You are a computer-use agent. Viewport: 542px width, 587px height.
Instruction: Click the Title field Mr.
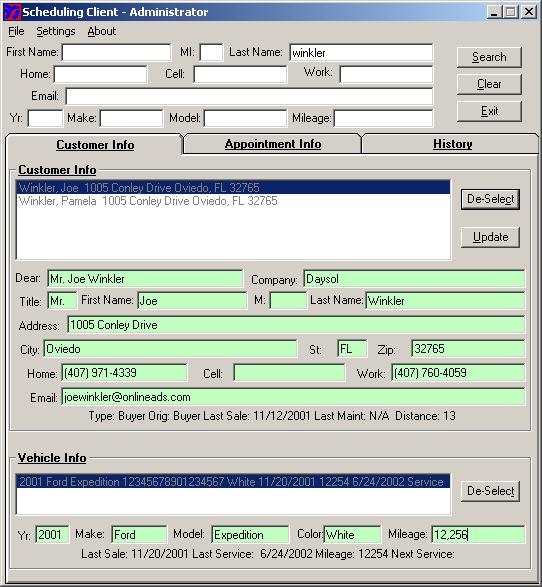pos(62,301)
